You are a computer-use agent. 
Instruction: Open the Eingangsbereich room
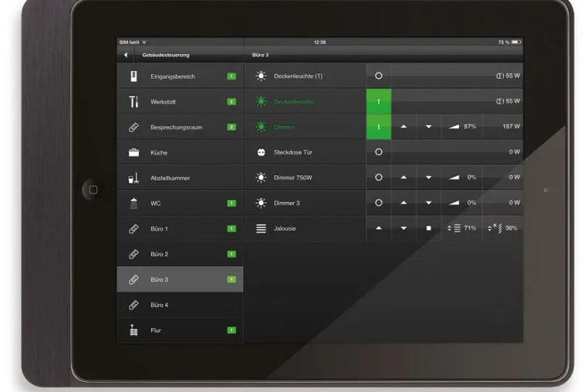click(x=180, y=76)
